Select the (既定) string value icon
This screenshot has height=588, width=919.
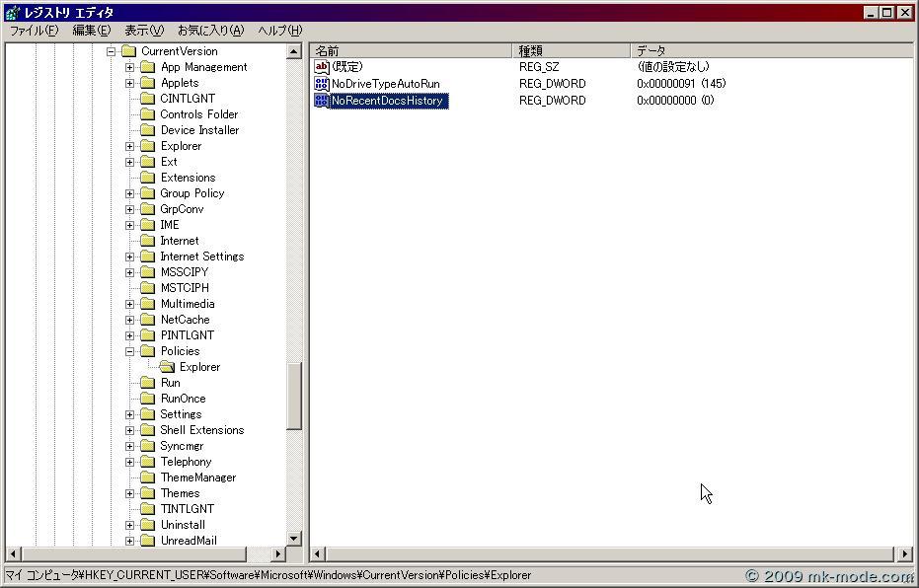[x=321, y=67]
